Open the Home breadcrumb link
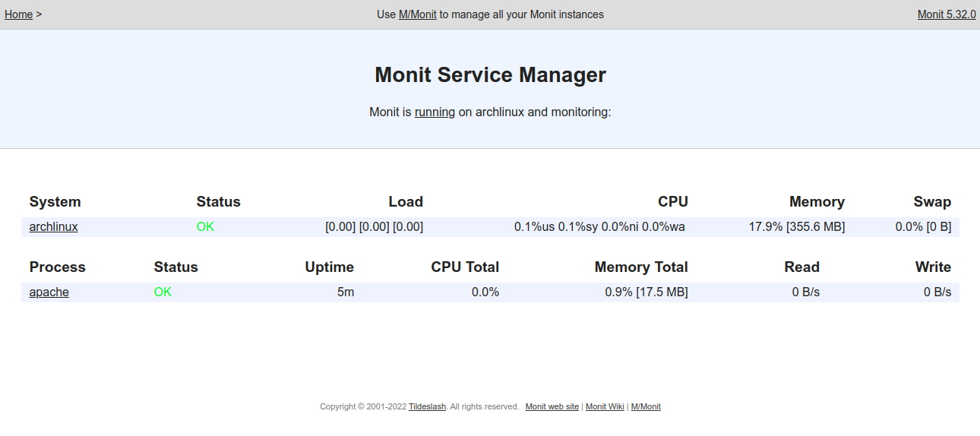This screenshot has height=436, width=980. click(19, 14)
